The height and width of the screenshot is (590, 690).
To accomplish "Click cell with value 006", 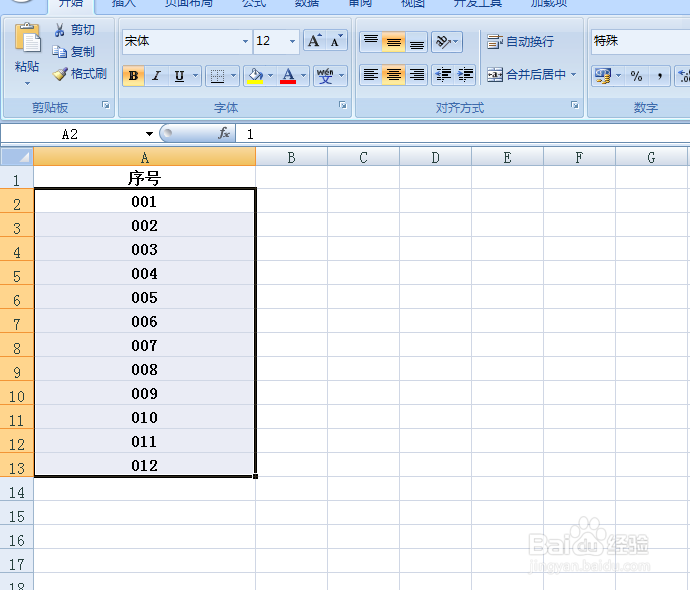I will pyautogui.click(x=144, y=321).
